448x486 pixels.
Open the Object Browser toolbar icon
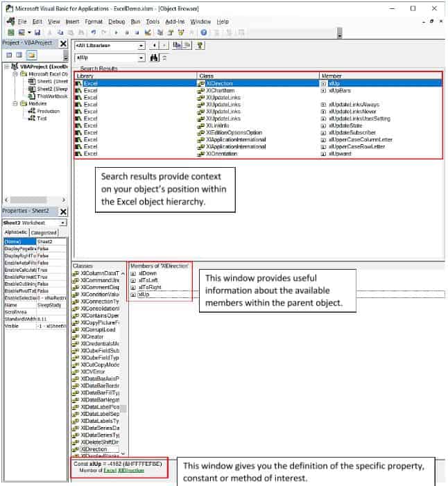pyautogui.click(x=181, y=32)
